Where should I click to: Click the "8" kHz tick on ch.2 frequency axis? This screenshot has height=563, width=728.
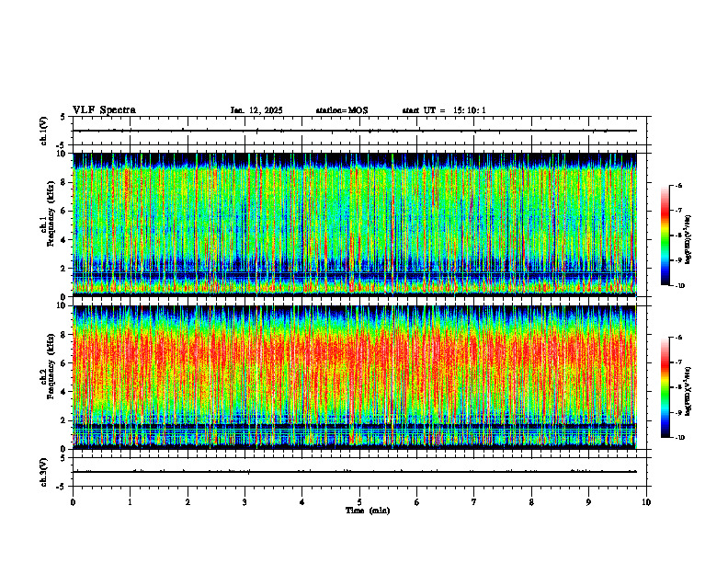tap(64, 335)
